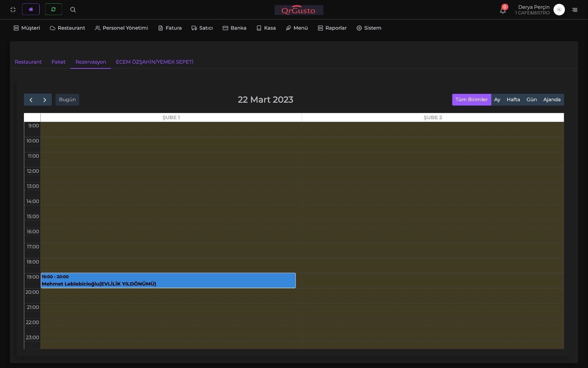Switch calendar to Ay view
Screen dimensions: 588x368
coord(497,100)
